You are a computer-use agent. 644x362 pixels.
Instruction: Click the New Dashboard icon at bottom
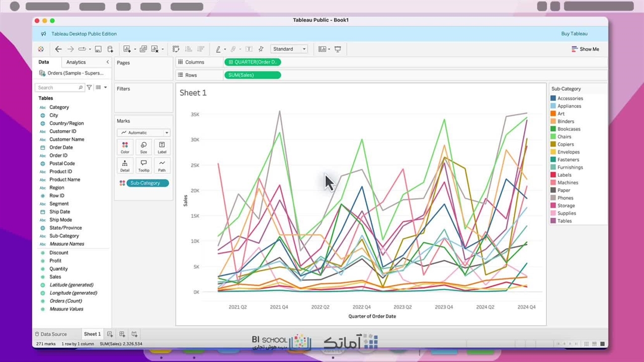click(122, 334)
